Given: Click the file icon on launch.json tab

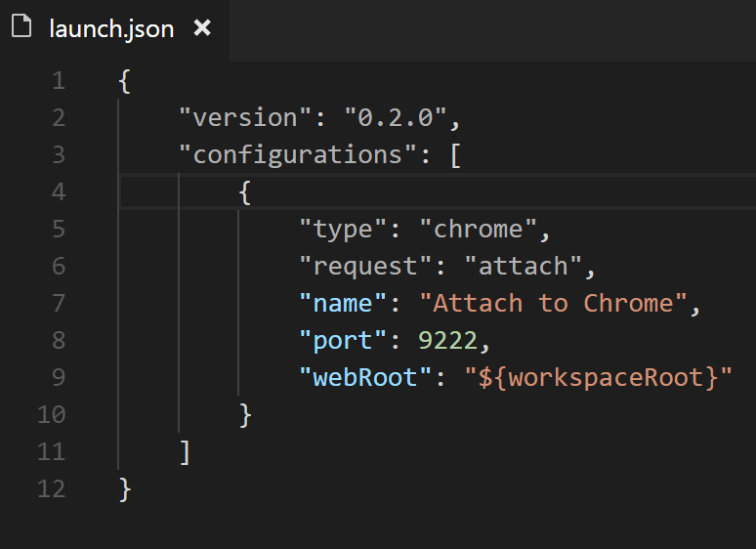Looking at the screenshot, I should [x=21, y=27].
